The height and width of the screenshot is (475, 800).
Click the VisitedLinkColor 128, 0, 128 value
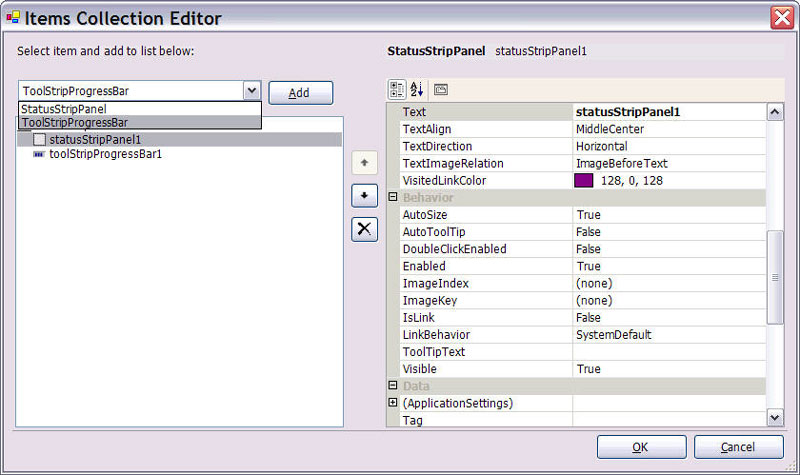(632, 181)
